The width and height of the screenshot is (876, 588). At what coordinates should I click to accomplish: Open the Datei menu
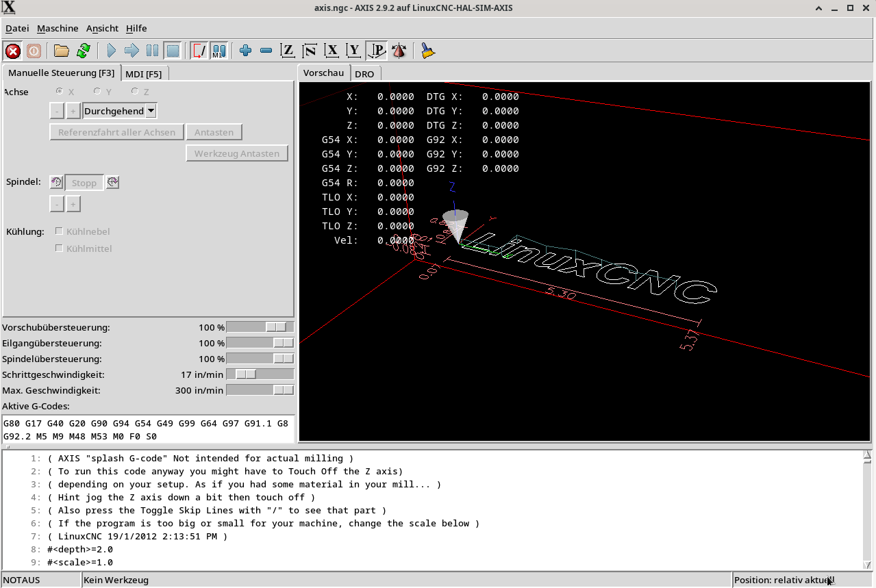click(17, 28)
